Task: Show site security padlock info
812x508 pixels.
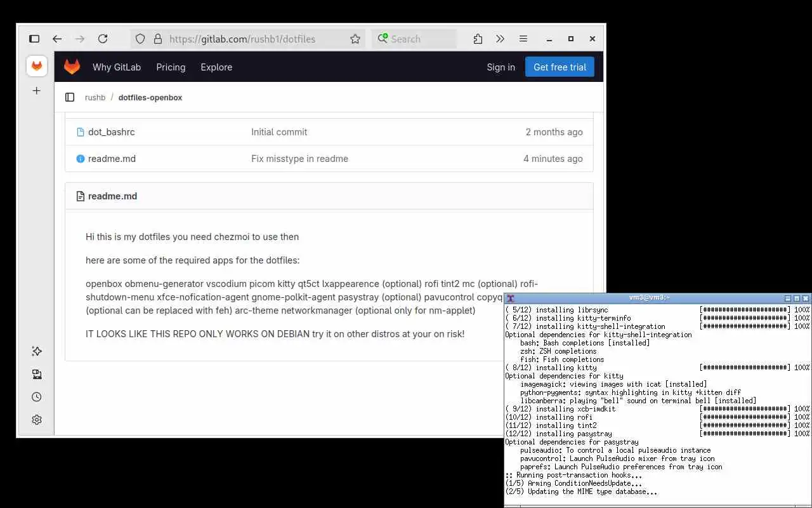Action: (157, 39)
